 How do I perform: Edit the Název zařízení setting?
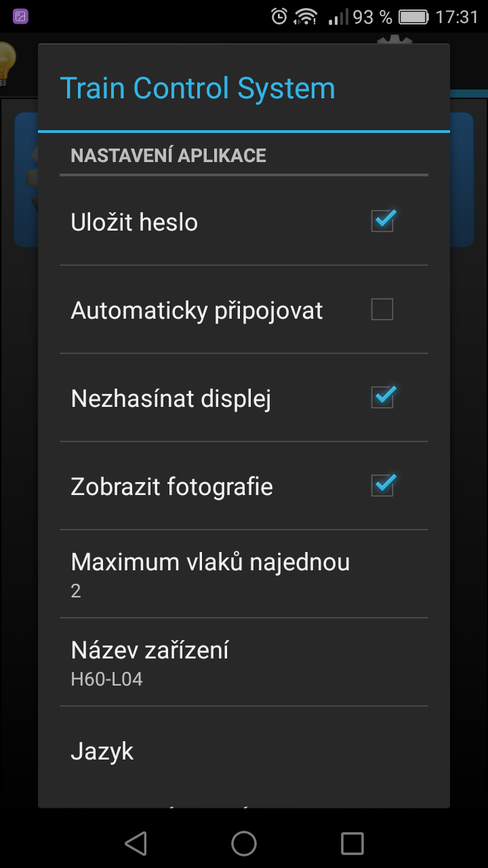pos(150,662)
